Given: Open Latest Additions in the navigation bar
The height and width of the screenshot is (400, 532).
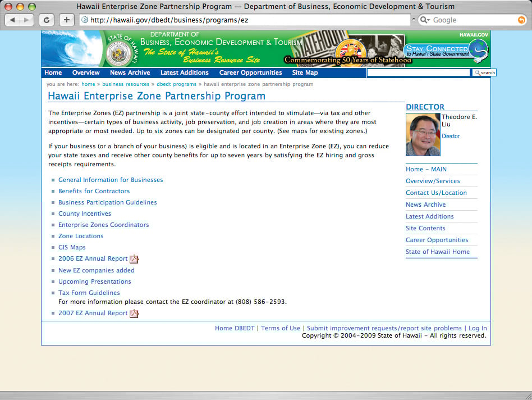Looking at the screenshot, I should 185,72.
